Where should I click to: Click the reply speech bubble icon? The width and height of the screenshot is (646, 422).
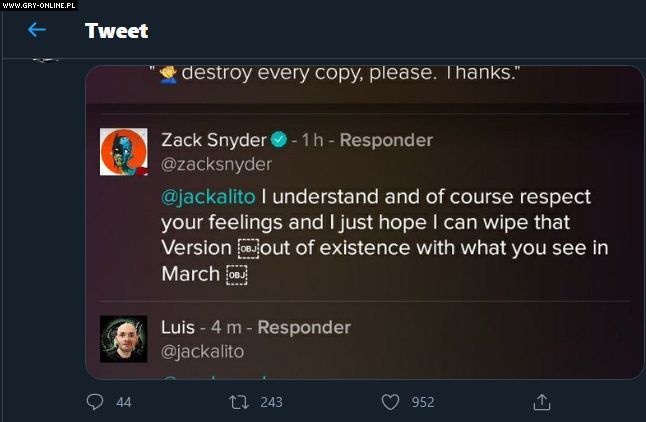click(95, 401)
